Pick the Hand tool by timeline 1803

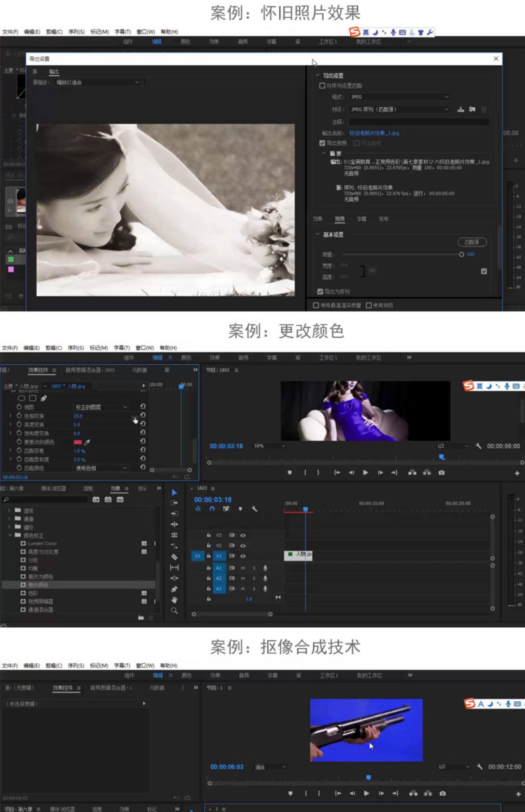(174, 600)
